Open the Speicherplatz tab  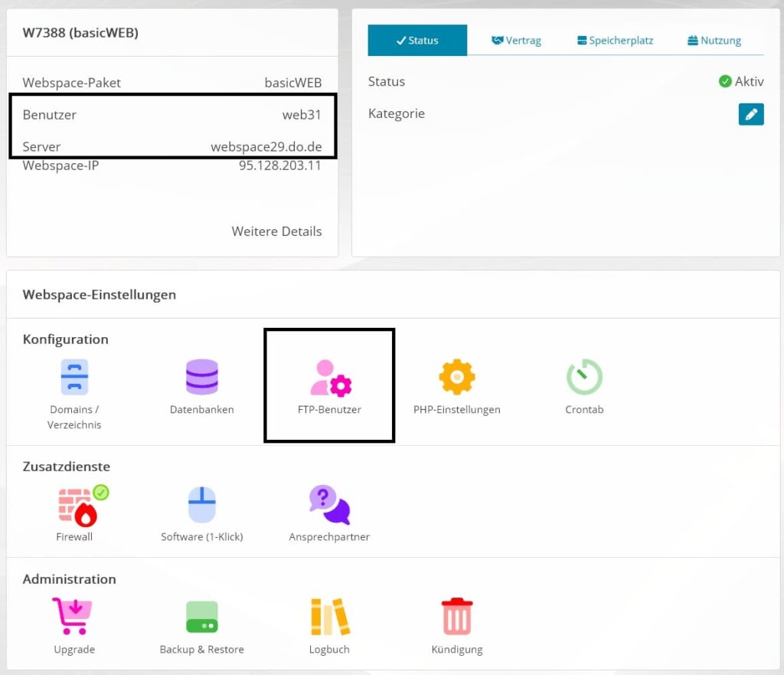pos(615,41)
